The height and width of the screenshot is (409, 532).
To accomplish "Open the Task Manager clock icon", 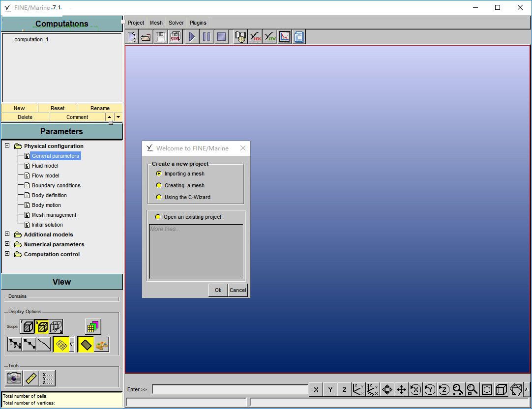I will [240, 37].
